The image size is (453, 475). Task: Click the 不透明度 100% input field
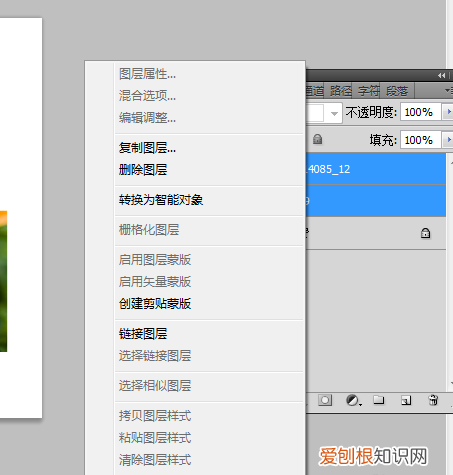click(421, 112)
